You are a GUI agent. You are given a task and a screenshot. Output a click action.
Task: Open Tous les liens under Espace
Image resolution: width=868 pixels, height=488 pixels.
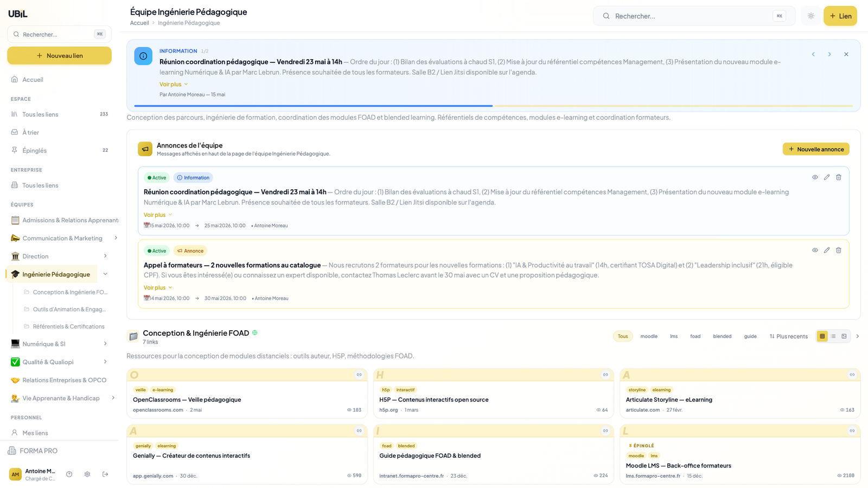click(59, 114)
